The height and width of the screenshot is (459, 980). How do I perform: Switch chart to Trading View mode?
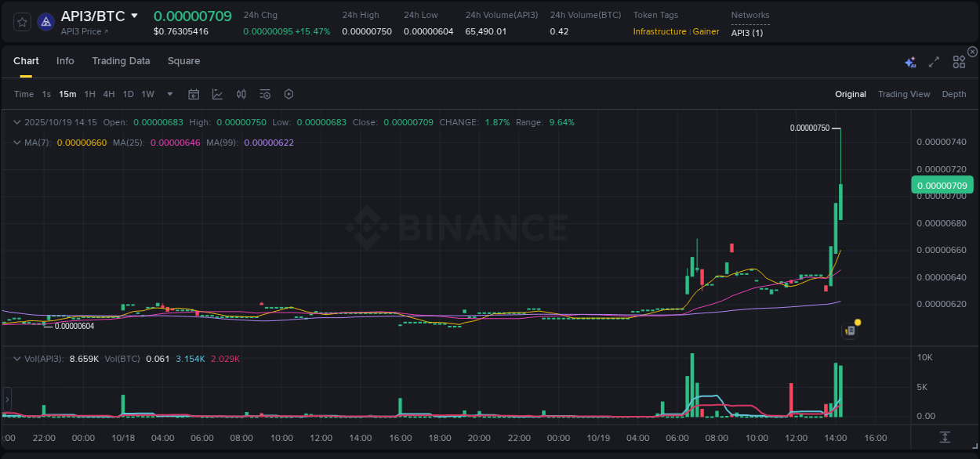click(904, 94)
